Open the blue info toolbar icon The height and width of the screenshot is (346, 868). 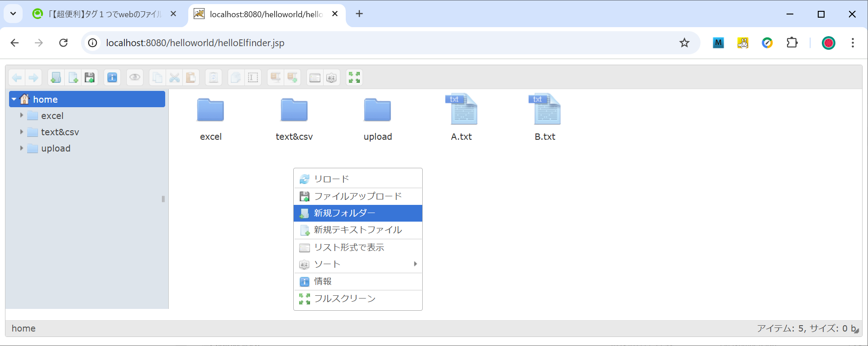pos(112,78)
